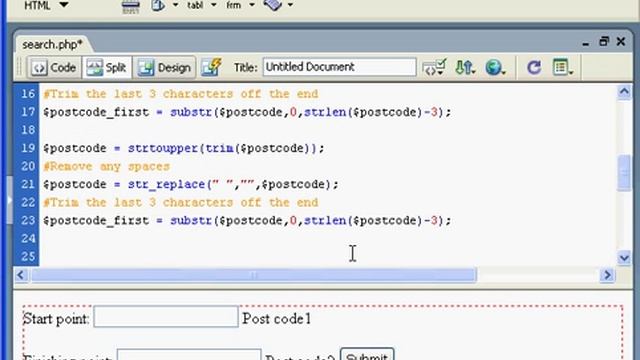
Task: Click $postcode_first on line 17
Action: pyautogui.click(x=96, y=112)
